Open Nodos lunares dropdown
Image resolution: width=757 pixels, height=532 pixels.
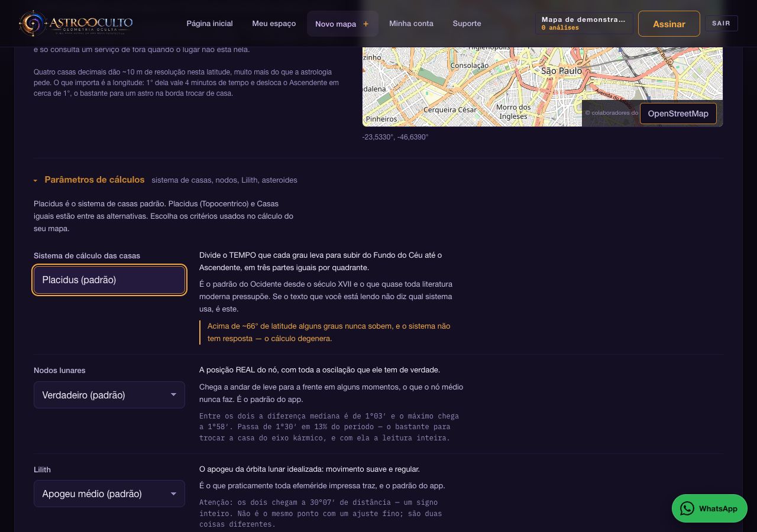coord(109,395)
